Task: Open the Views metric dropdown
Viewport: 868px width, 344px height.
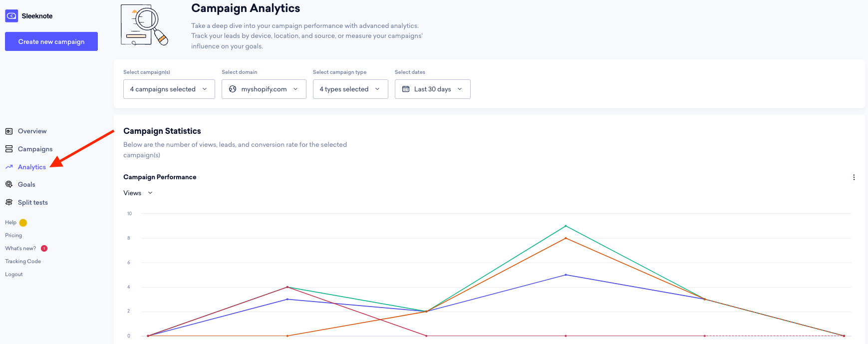Action: click(x=138, y=193)
